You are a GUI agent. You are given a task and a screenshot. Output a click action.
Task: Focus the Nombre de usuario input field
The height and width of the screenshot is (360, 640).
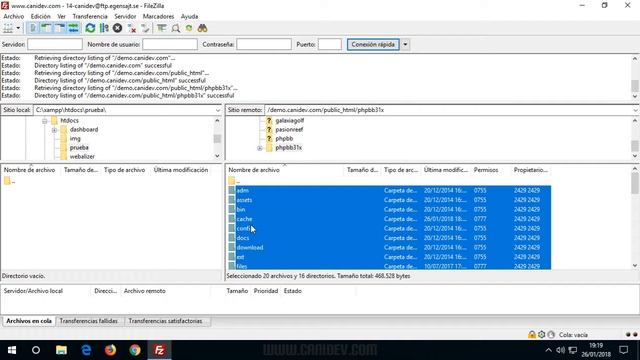tap(170, 44)
